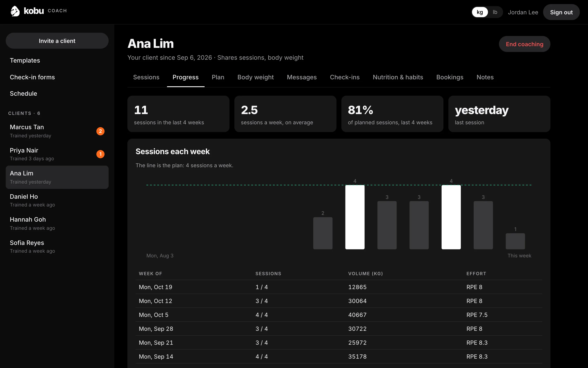The height and width of the screenshot is (368, 588).
Task: Click the 11 sessions stat card
Action: pyautogui.click(x=178, y=114)
